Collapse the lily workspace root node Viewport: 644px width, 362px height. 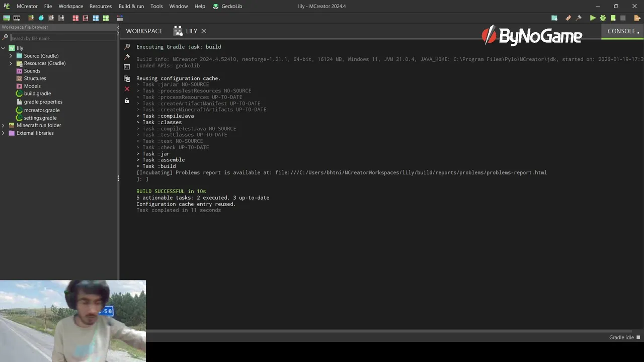(x=4, y=48)
